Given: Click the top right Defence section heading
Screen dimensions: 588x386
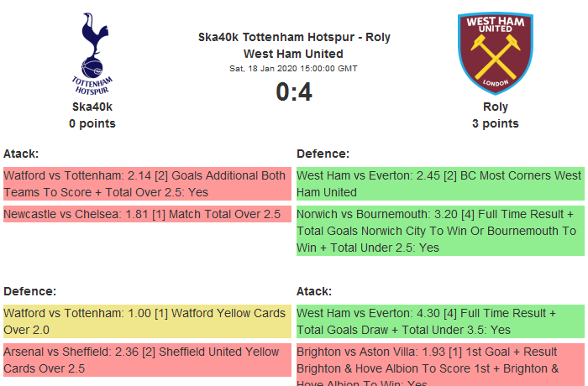Looking at the screenshot, I should coord(323,154).
